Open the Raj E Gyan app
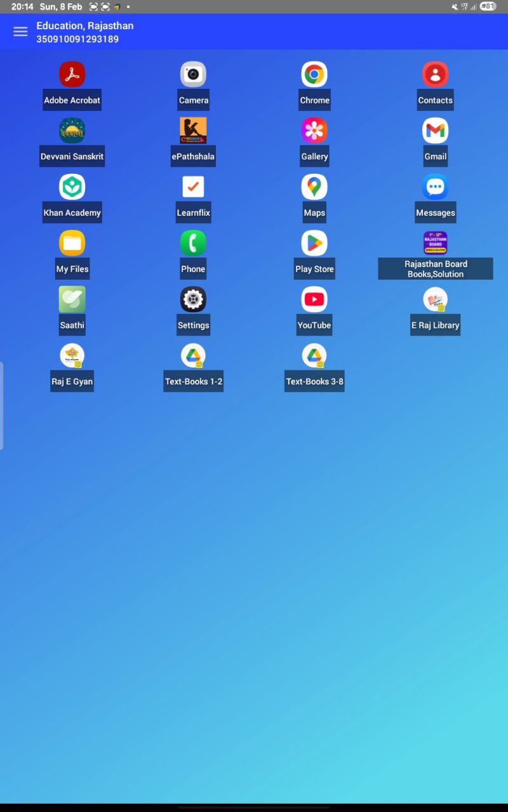This screenshot has width=508, height=812. tap(72, 355)
